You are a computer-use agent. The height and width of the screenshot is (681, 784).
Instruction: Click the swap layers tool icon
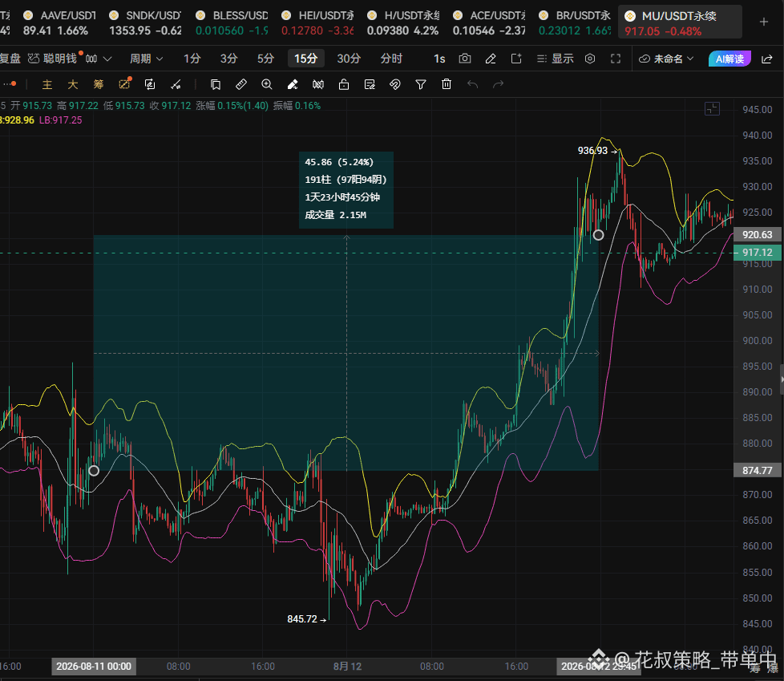pyautogui.click(x=149, y=84)
